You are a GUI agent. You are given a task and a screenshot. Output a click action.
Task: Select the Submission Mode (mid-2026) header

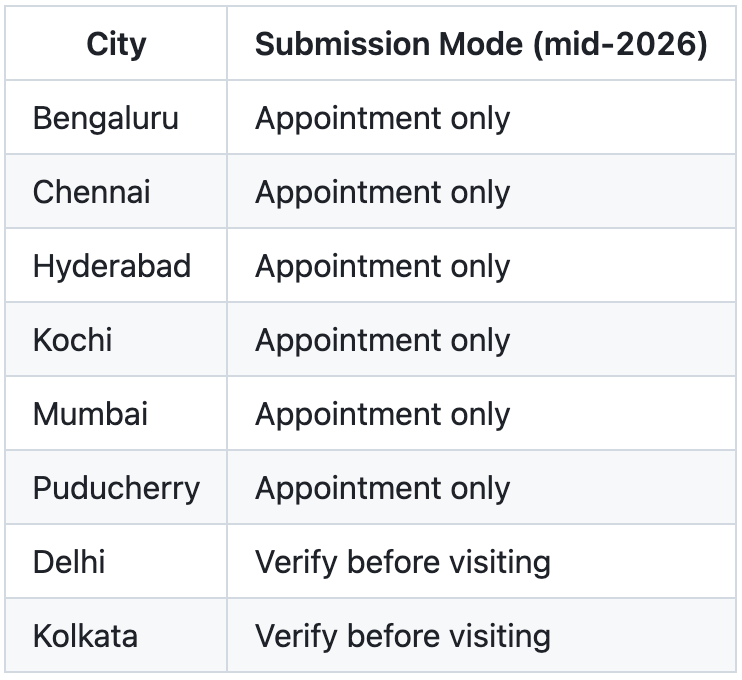coord(481,44)
